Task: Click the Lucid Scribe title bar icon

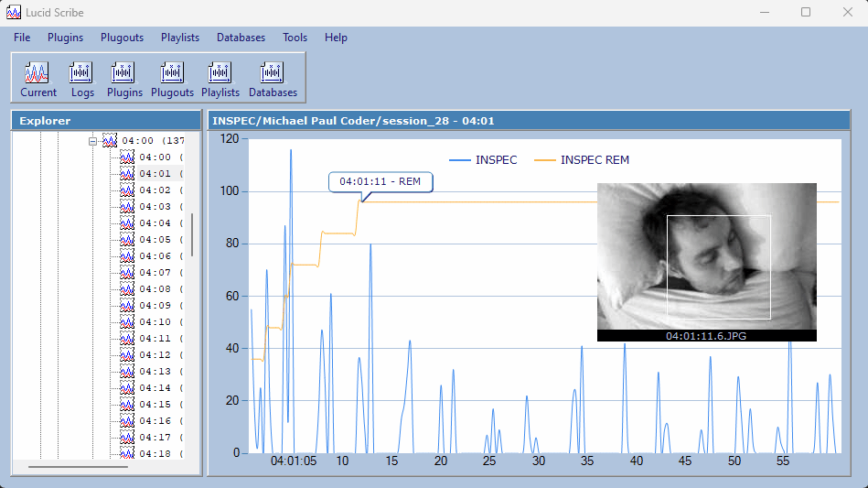Action: click(14, 12)
